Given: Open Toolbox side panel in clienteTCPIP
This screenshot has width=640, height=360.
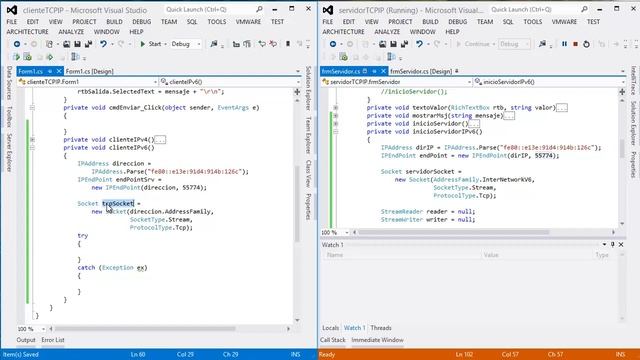Looking at the screenshot, I should 9,117.
